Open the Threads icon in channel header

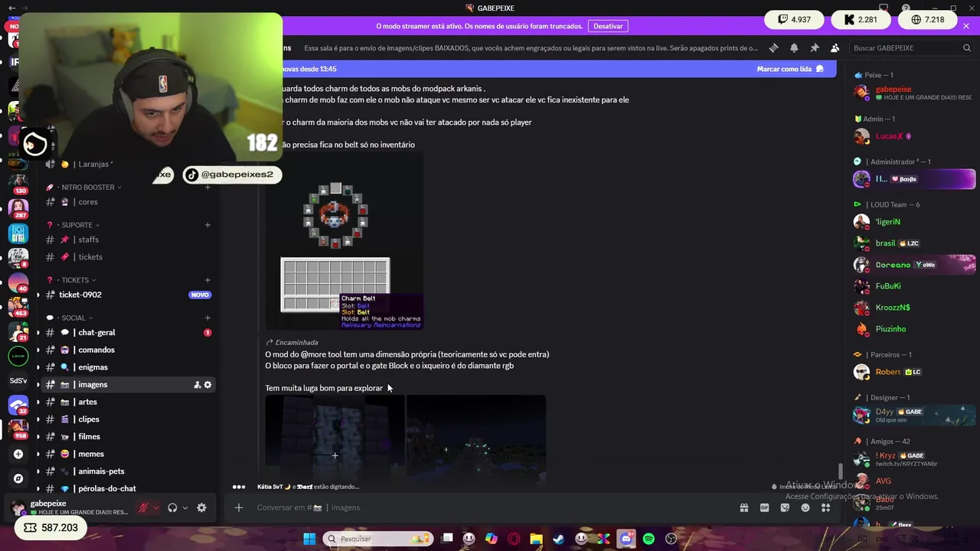(x=774, y=47)
